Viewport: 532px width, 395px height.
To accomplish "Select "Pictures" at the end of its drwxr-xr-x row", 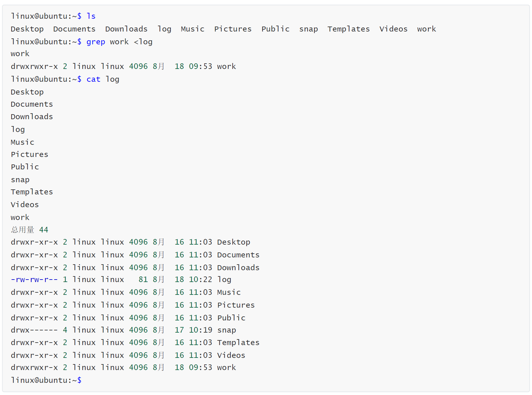I will tap(236, 305).
